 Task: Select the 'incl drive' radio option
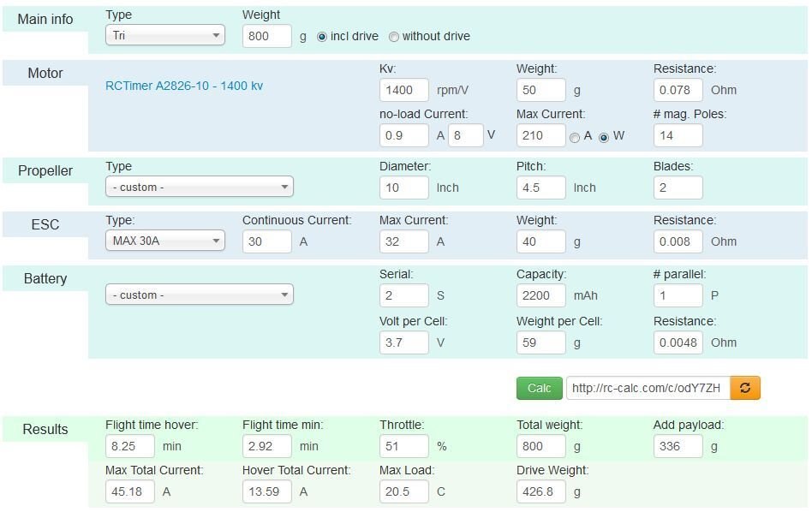322,37
